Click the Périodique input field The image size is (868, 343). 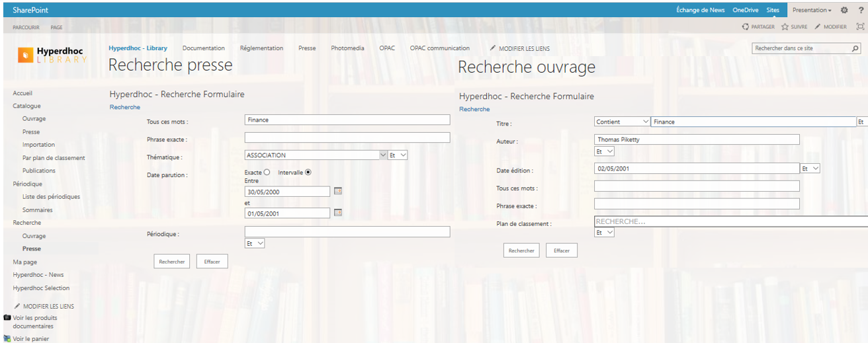347,232
